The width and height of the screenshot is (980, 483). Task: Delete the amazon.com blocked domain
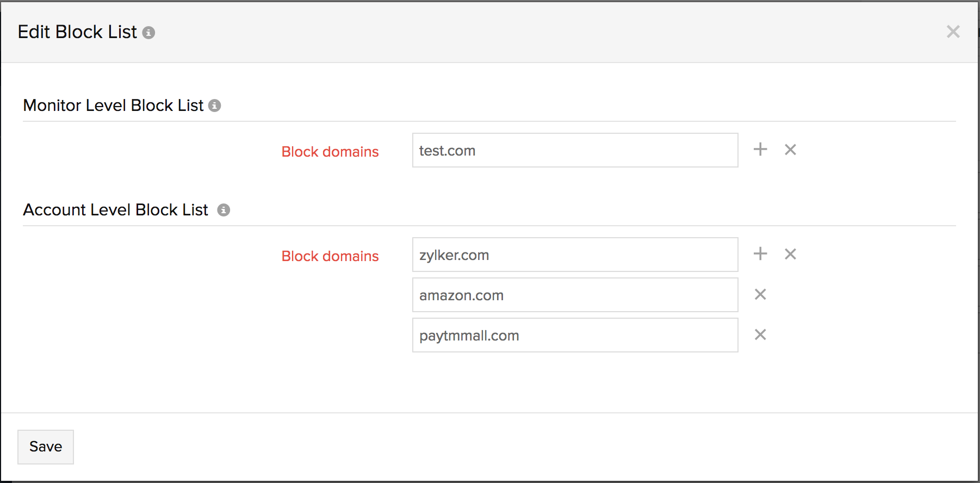[x=760, y=294]
